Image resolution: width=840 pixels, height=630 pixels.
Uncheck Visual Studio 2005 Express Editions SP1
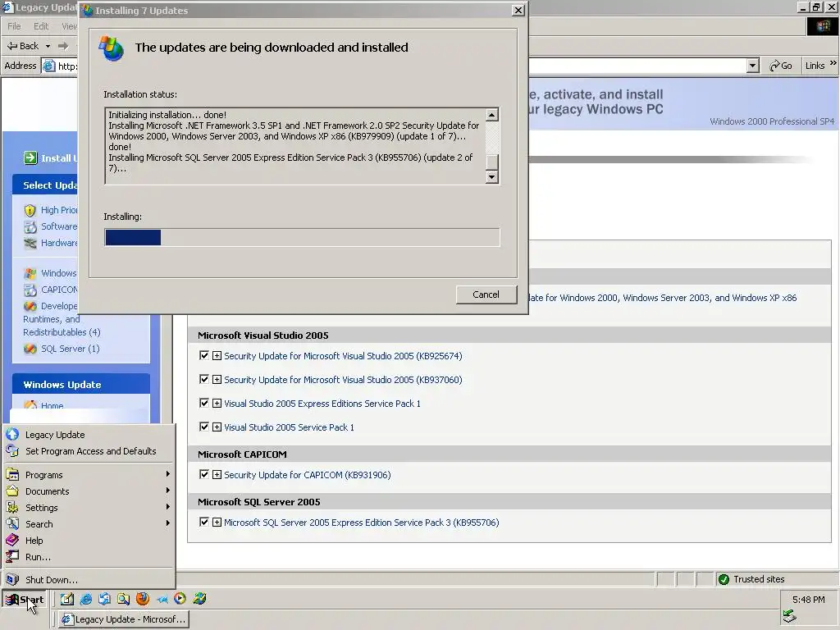click(203, 403)
